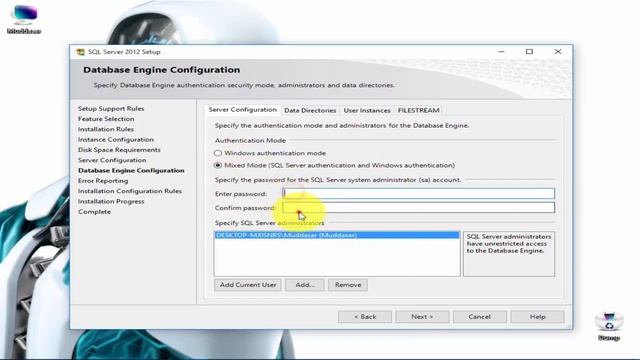
Task: Maximize the SQL Server 2012 Setup window
Action: [x=529, y=52]
